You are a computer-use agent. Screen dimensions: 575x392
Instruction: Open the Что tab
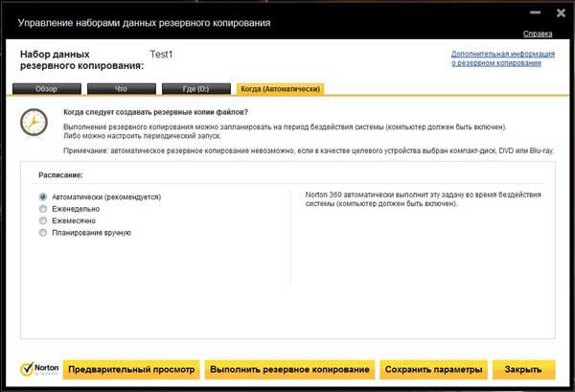(122, 89)
